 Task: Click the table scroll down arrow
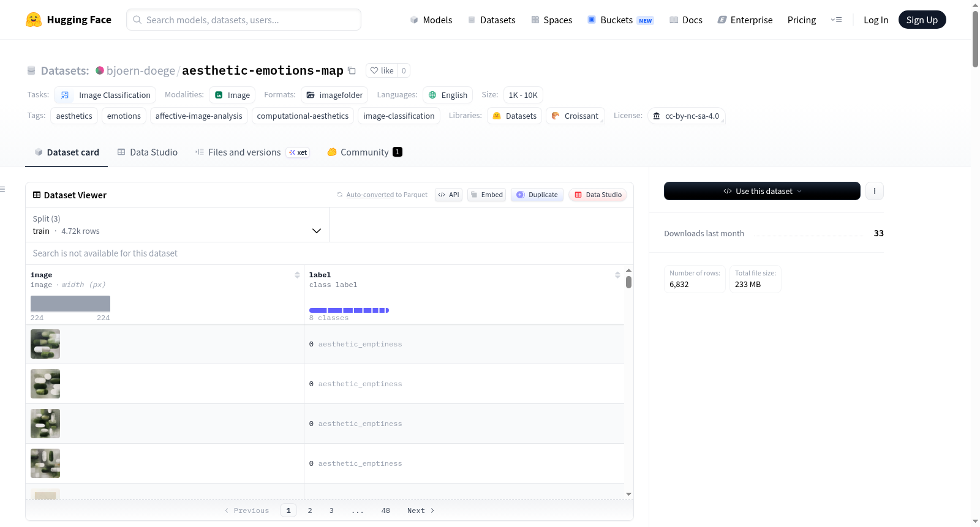tap(628, 494)
